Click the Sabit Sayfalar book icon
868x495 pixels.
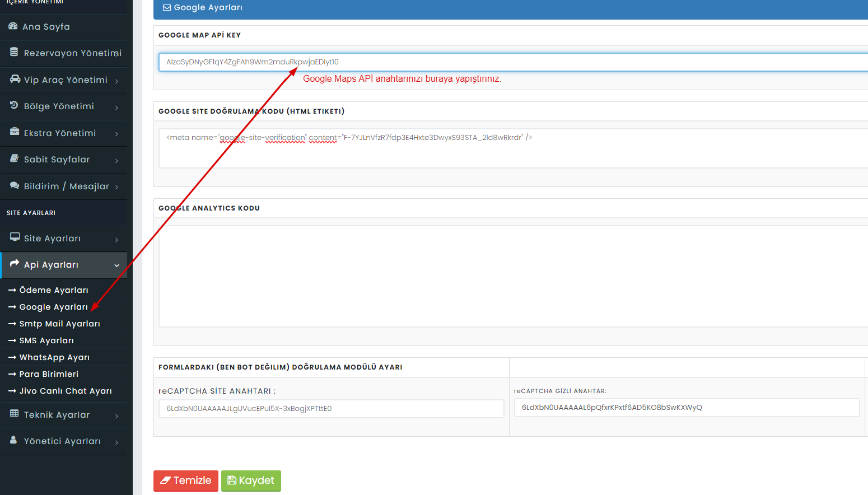15,158
